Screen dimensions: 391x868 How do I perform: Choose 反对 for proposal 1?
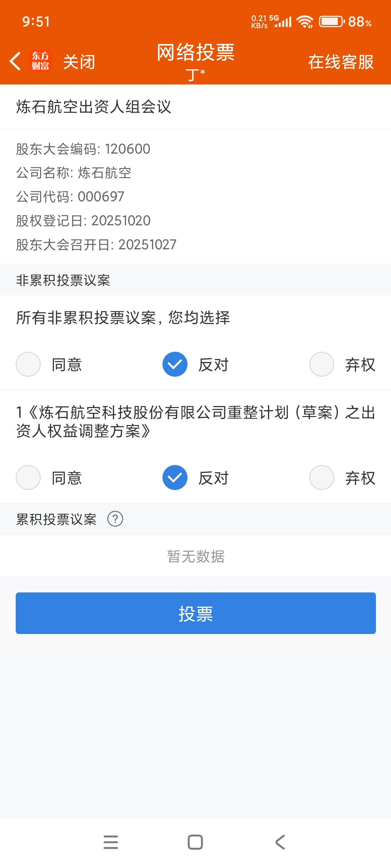tap(175, 478)
